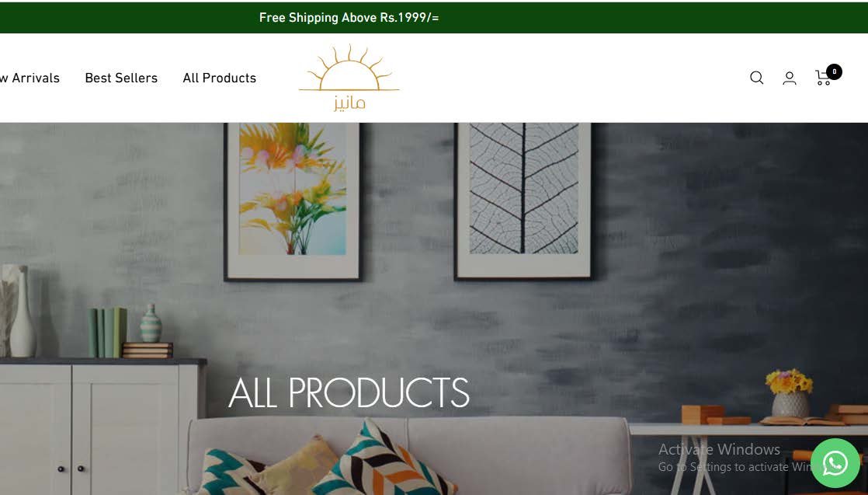Click the leaf skeleton framed artwork

point(523,201)
